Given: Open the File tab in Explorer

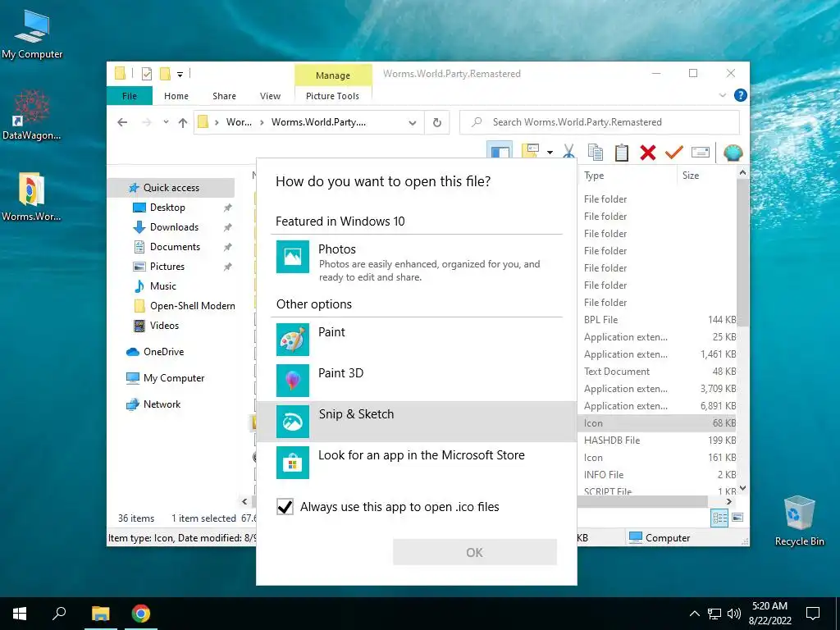Looking at the screenshot, I should 130,96.
